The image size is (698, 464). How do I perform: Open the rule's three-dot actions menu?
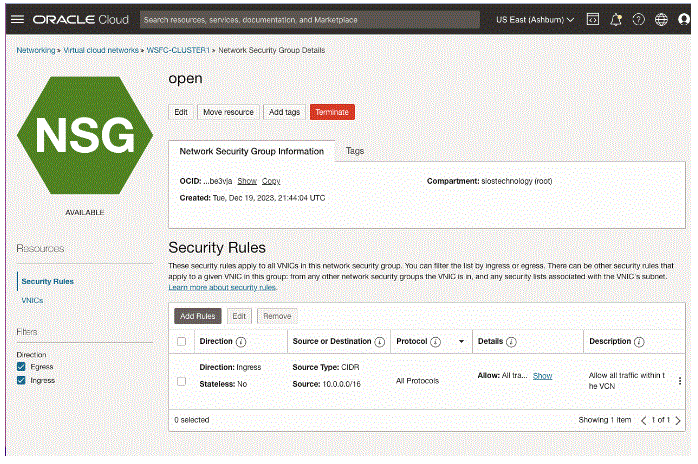point(680,381)
